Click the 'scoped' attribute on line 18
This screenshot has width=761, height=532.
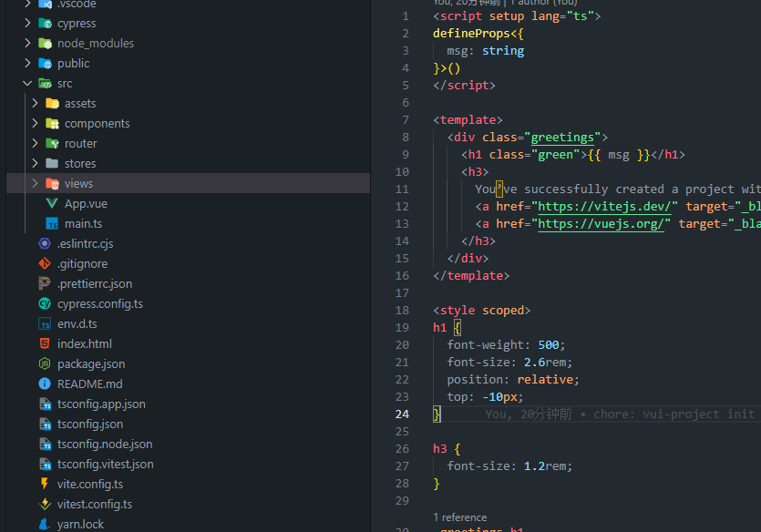pos(503,311)
